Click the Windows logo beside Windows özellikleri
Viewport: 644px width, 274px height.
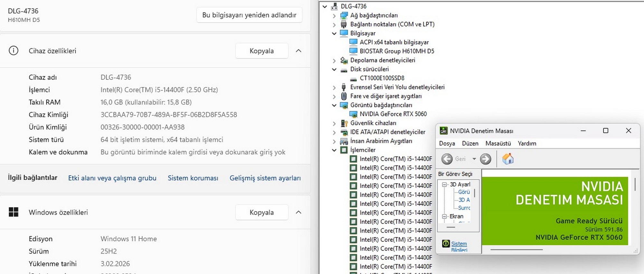click(x=14, y=212)
